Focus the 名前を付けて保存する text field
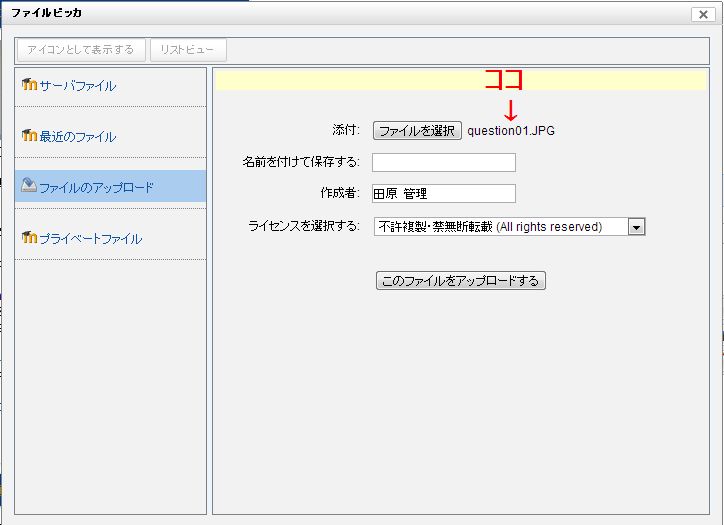Image resolution: width=724 pixels, height=525 pixels. pyautogui.click(x=443, y=162)
